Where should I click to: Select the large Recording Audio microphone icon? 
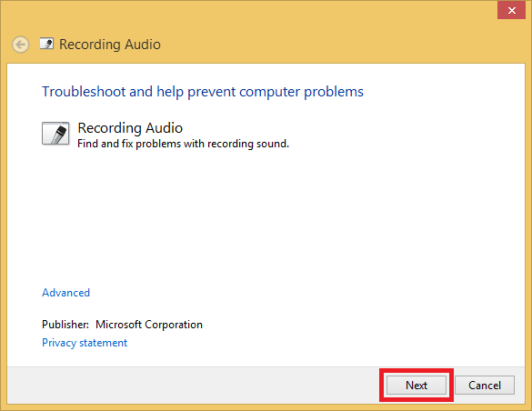coord(55,134)
